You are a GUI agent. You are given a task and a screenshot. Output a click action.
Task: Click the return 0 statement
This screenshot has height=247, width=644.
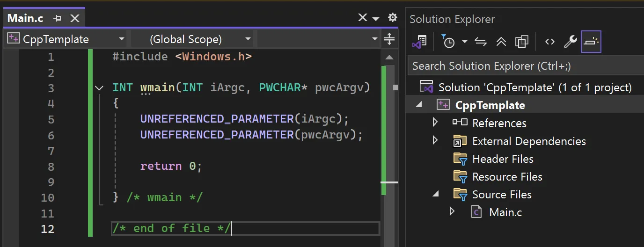(x=171, y=166)
